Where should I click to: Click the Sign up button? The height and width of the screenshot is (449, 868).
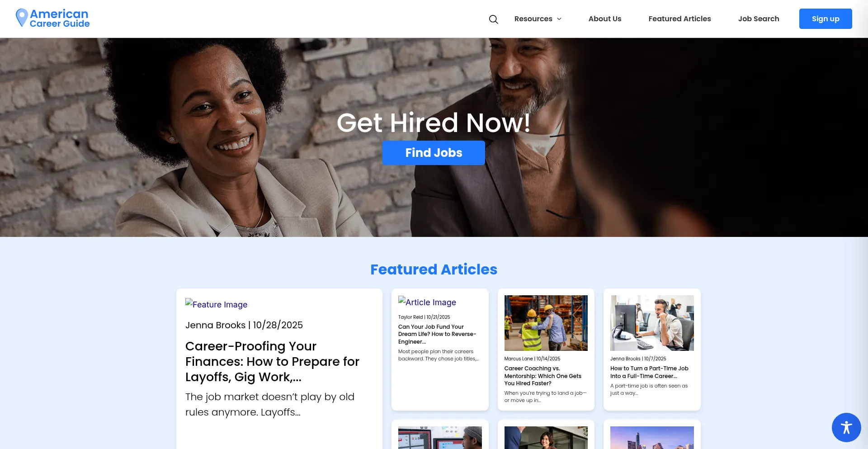(x=826, y=19)
